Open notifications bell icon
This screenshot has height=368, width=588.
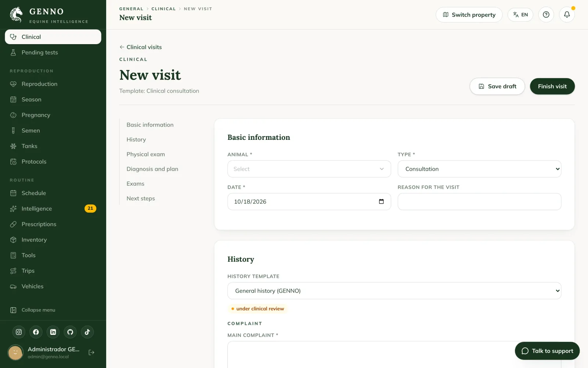tap(567, 15)
